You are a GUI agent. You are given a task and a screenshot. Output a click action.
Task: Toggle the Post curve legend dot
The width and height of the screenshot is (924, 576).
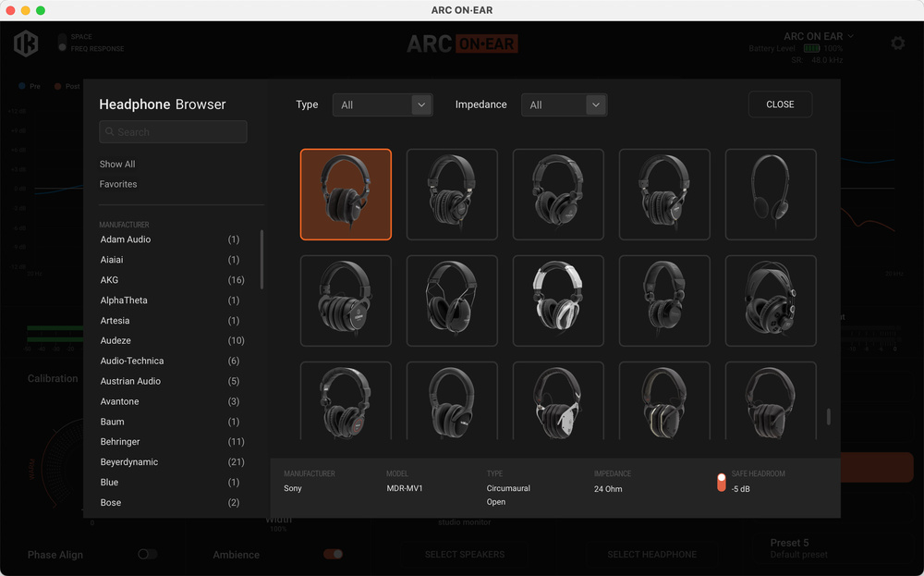click(x=57, y=86)
